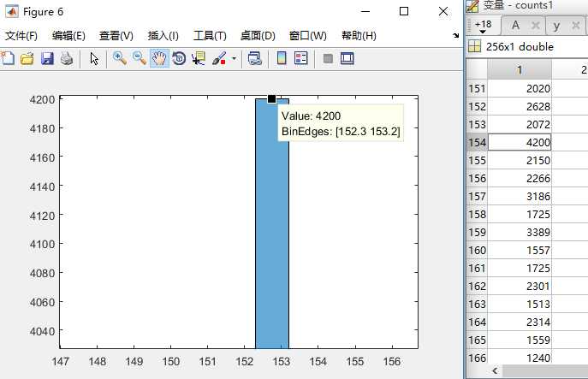Click the Link Plot toolbar icon
The image size is (588, 379).
pos(254,58)
